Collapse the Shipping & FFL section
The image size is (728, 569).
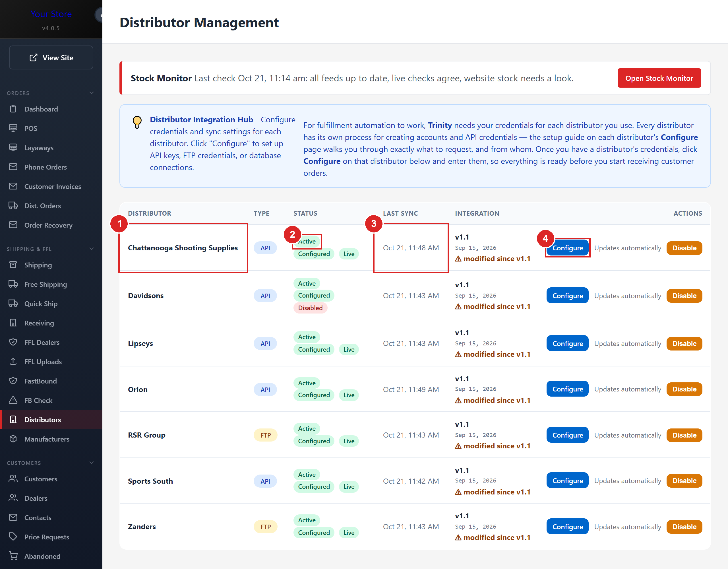click(x=92, y=249)
